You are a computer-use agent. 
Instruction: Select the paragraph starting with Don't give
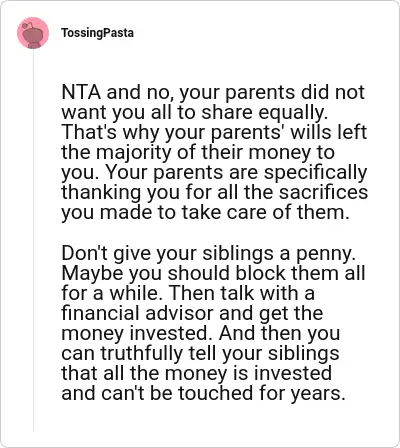(213, 323)
